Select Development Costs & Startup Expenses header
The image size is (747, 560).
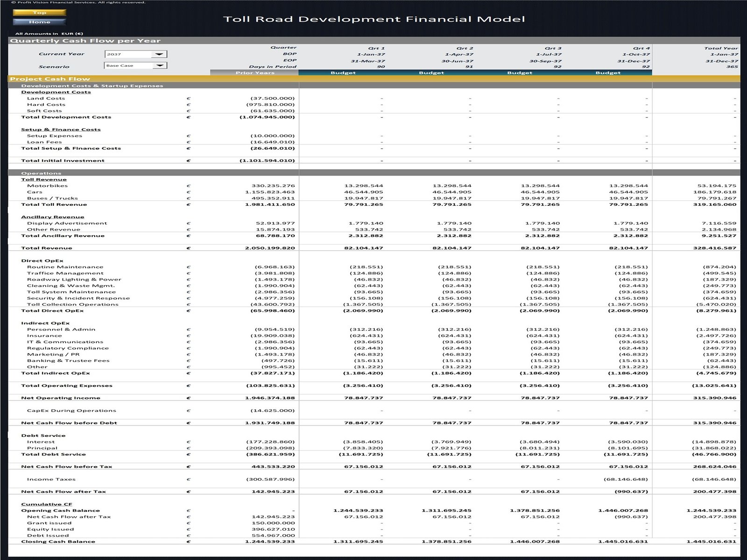[x=92, y=86]
